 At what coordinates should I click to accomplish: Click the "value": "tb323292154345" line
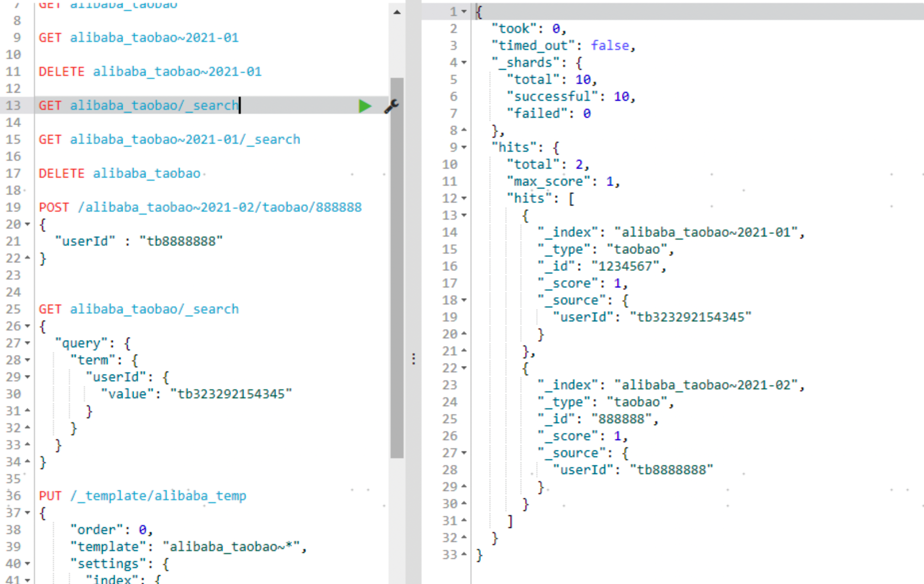tap(196, 394)
